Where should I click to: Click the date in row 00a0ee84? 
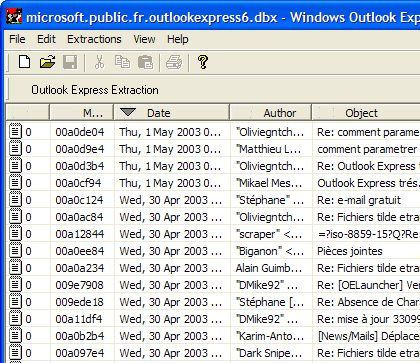(170, 251)
